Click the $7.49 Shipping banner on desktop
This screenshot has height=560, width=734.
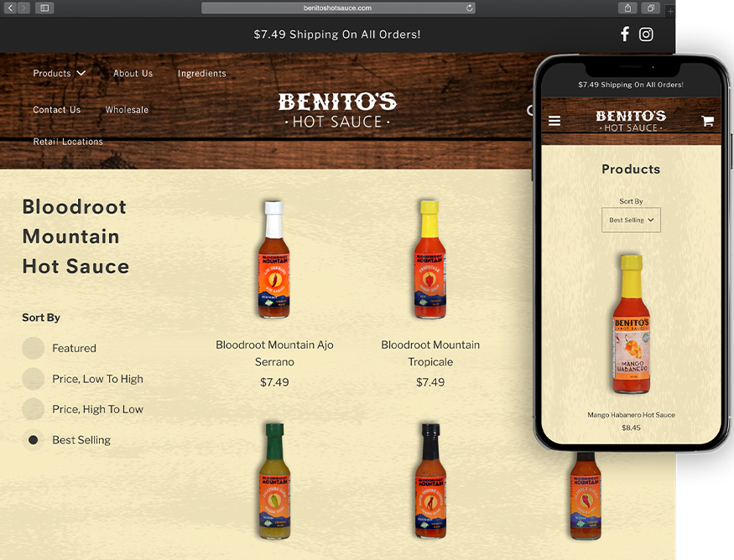(x=337, y=34)
